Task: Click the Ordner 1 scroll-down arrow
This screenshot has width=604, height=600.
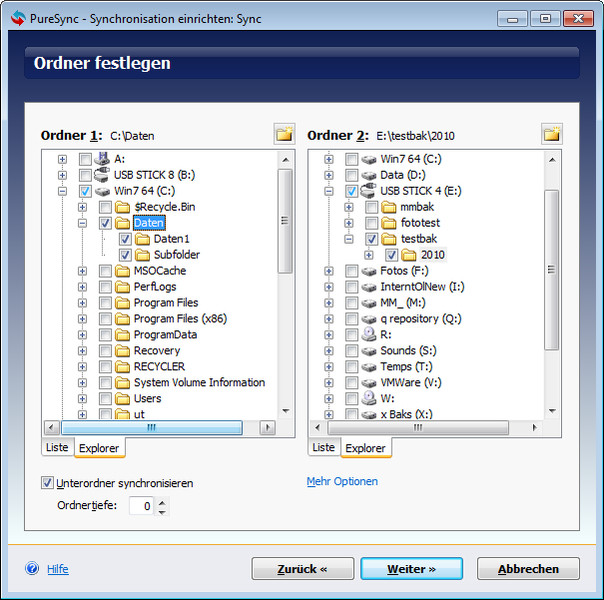Action: click(285, 411)
